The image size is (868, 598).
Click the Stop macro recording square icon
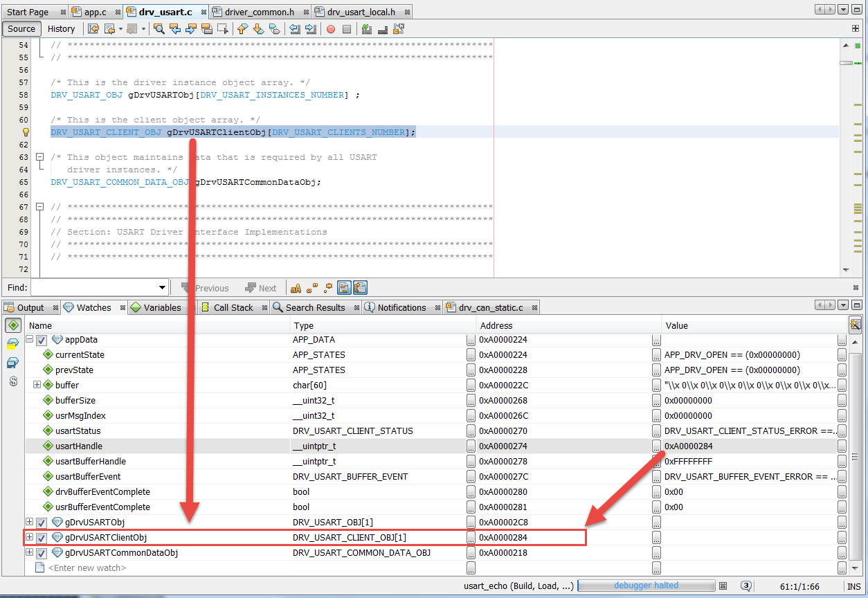(347, 29)
